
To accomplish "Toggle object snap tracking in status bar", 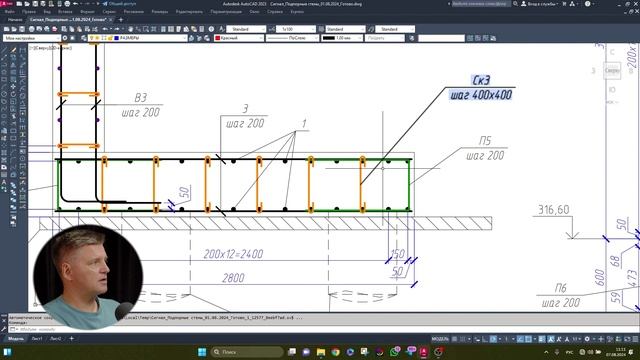I will pyautogui.click(x=520, y=339).
